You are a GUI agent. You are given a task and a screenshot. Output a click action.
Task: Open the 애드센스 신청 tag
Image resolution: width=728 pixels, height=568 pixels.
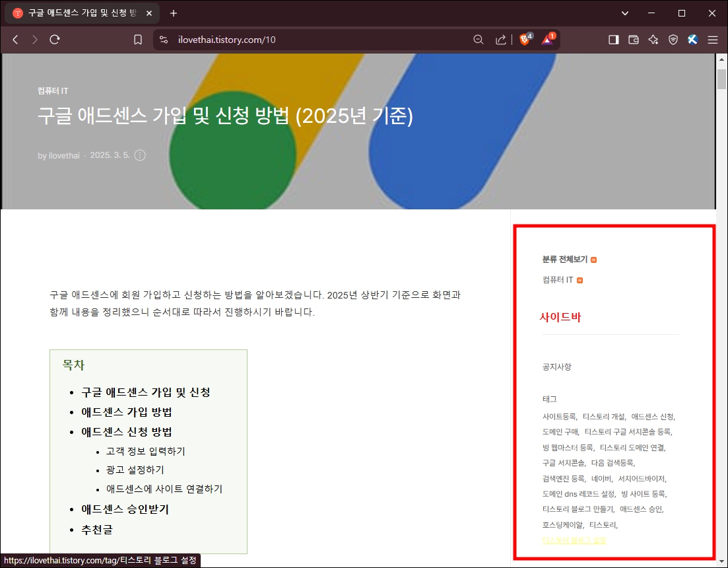[653, 417]
